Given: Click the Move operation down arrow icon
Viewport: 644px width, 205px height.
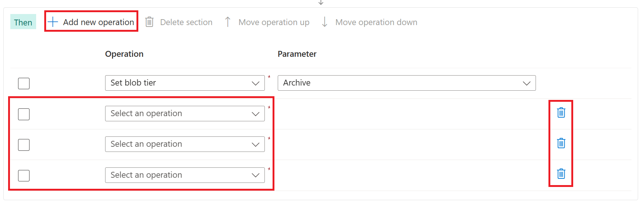Looking at the screenshot, I should tap(325, 22).
